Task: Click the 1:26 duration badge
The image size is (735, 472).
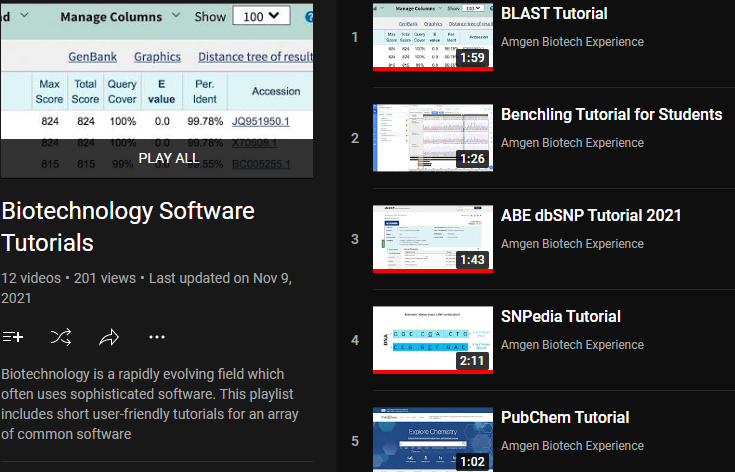Action: point(472,159)
